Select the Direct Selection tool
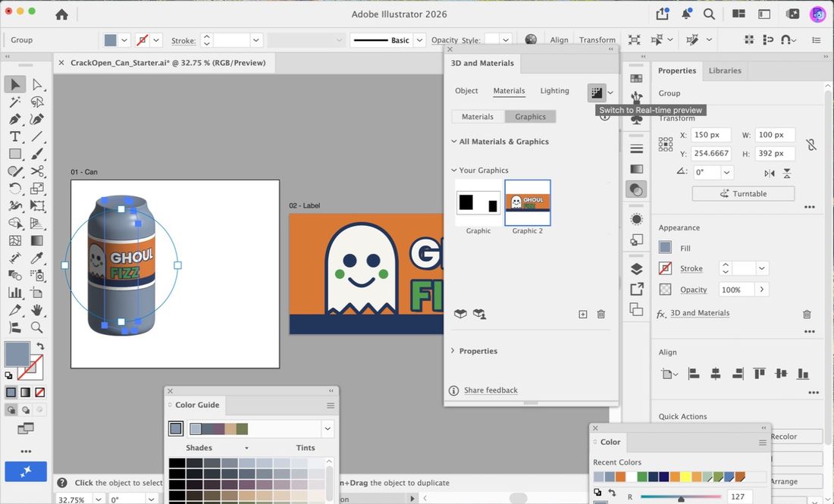 [36, 84]
